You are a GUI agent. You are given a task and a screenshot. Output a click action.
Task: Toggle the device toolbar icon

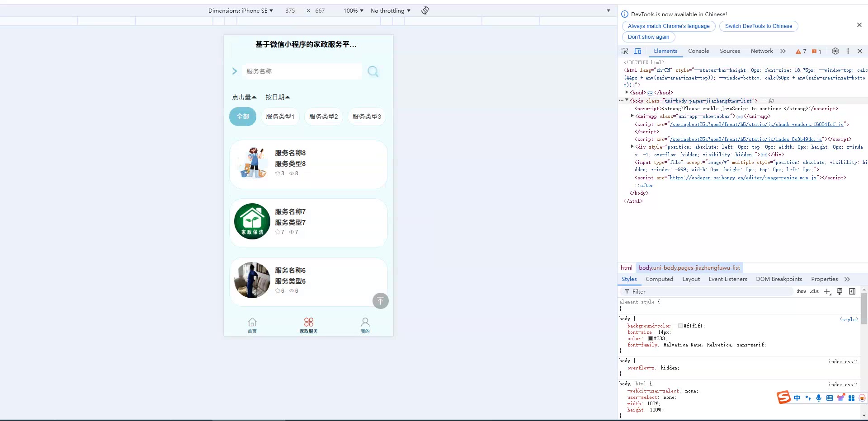pos(637,51)
